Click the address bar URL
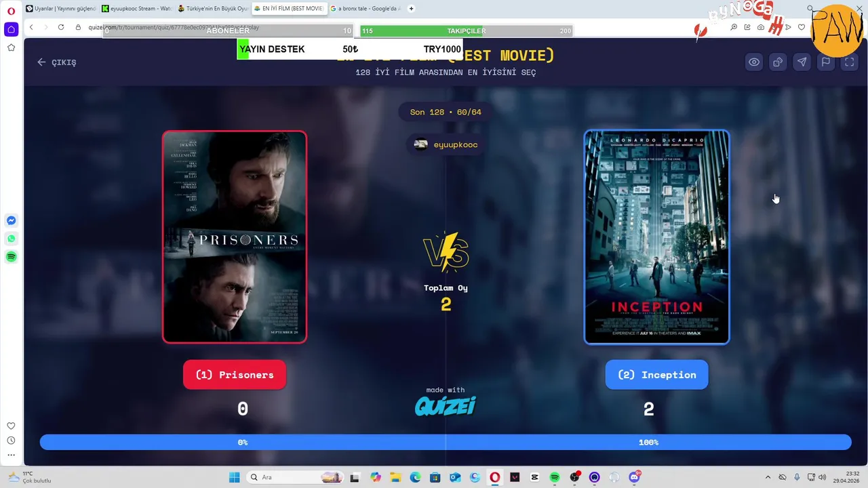Viewport: 868px width, 488px height. (174, 28)
